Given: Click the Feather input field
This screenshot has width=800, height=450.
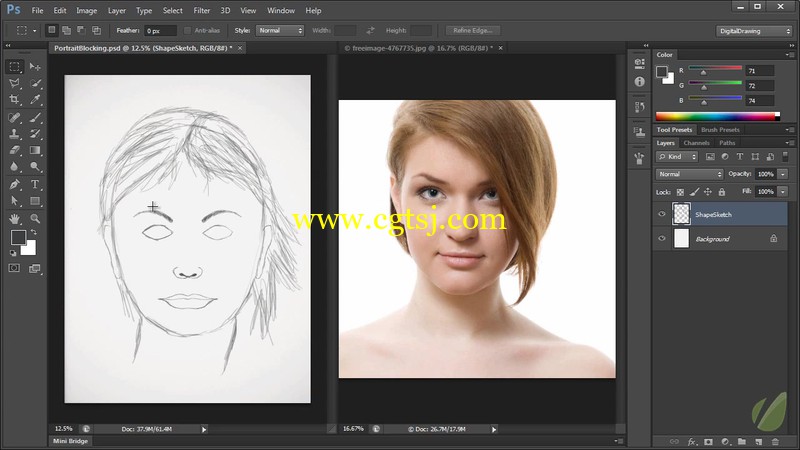Looking at the screenshot, I should (160, 31).
